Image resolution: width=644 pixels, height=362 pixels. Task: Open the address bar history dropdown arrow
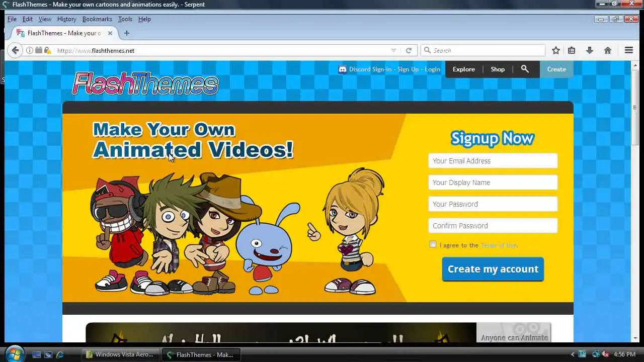click(393, 50)
